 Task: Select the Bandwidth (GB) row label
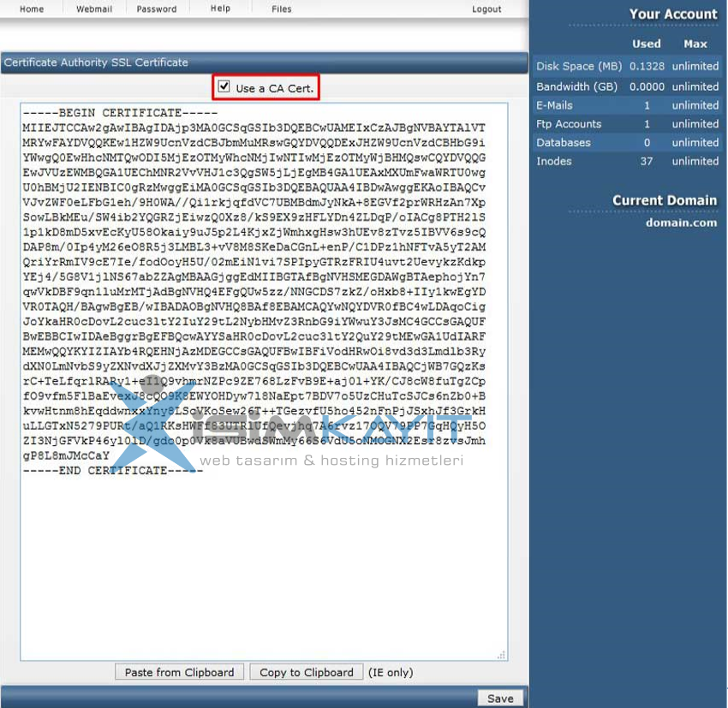pyautogui.click(x=576, y=86)
